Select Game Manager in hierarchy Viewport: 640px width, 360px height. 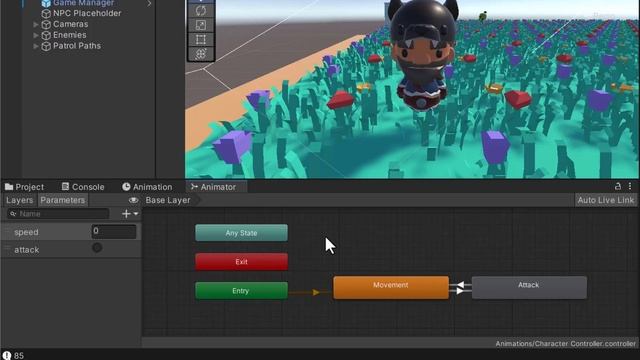(83, 3)
